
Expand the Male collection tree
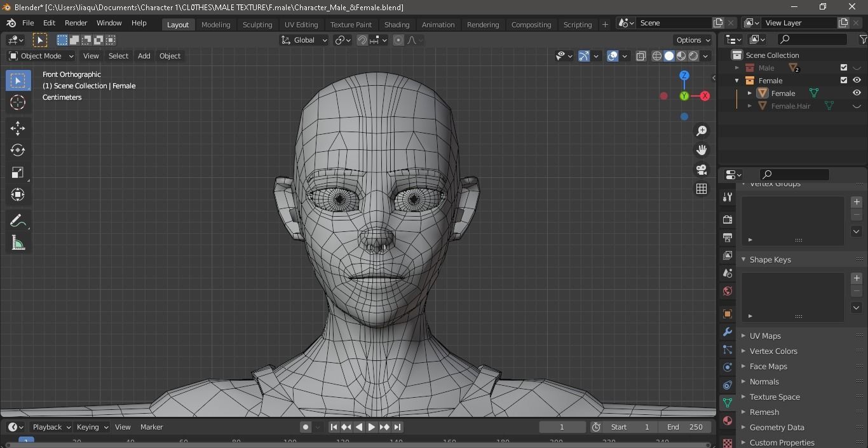(x=737, y=67)
